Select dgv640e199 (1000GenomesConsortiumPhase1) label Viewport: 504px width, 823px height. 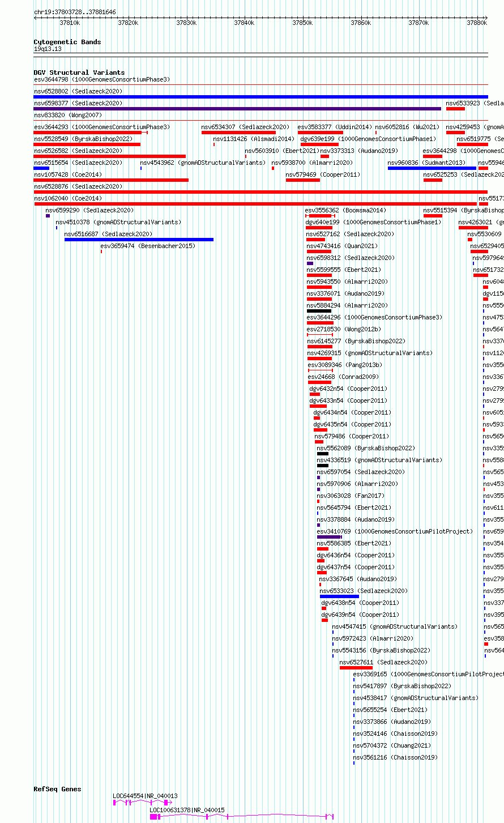click(x=373, y=222)
